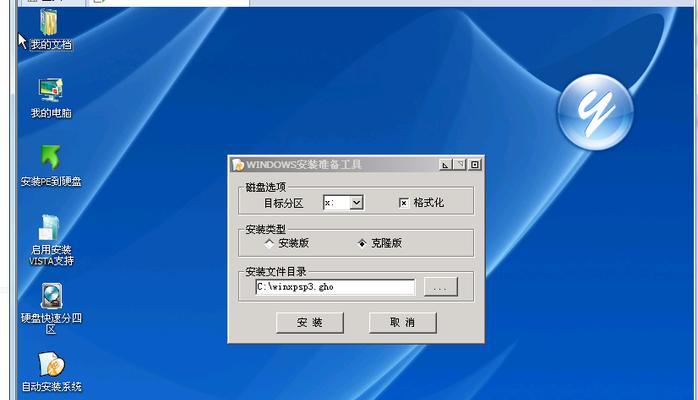Click the 安装类型 group label
This screenshot has height=400, width=698.
(x=266, y=230)
